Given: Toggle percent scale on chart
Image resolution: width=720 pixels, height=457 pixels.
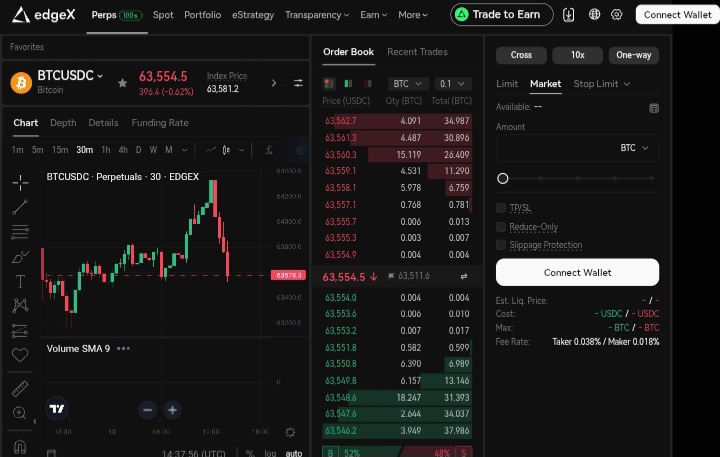Looking at the screenshot, I should point(250,453).
